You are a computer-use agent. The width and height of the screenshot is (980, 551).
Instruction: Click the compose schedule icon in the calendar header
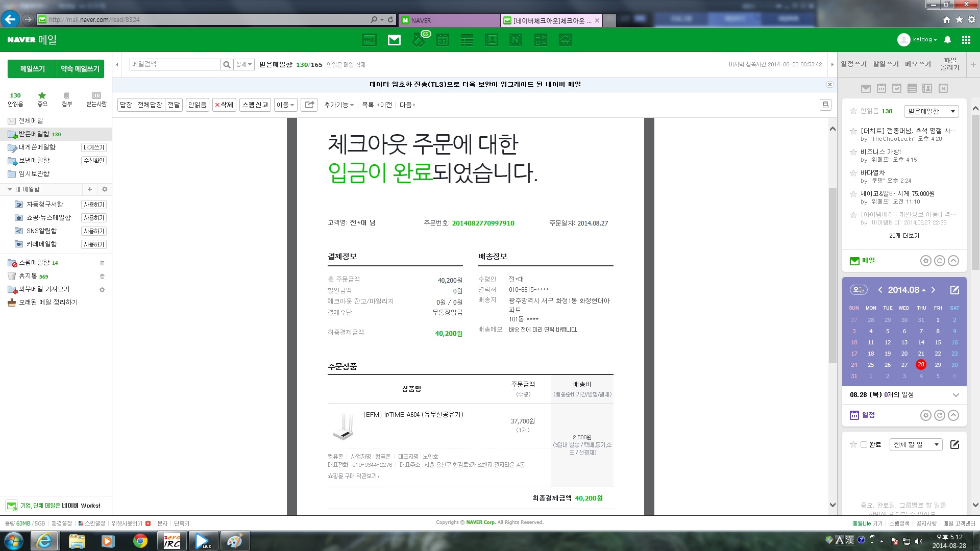point(954,290)
